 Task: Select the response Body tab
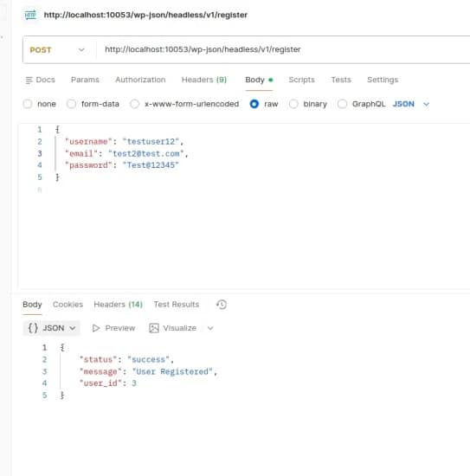32,304
